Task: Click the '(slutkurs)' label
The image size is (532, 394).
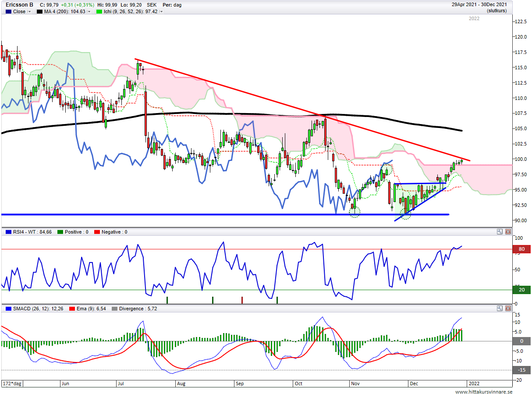Action: (x=496, y=11)
